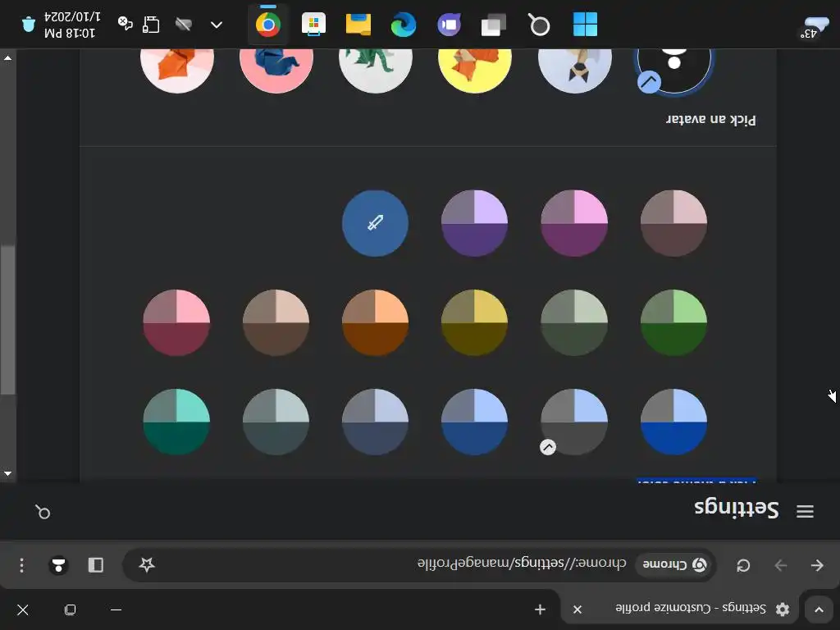
Task: Choose the dark navy slate theme color
Action: (x=375, y=422)
